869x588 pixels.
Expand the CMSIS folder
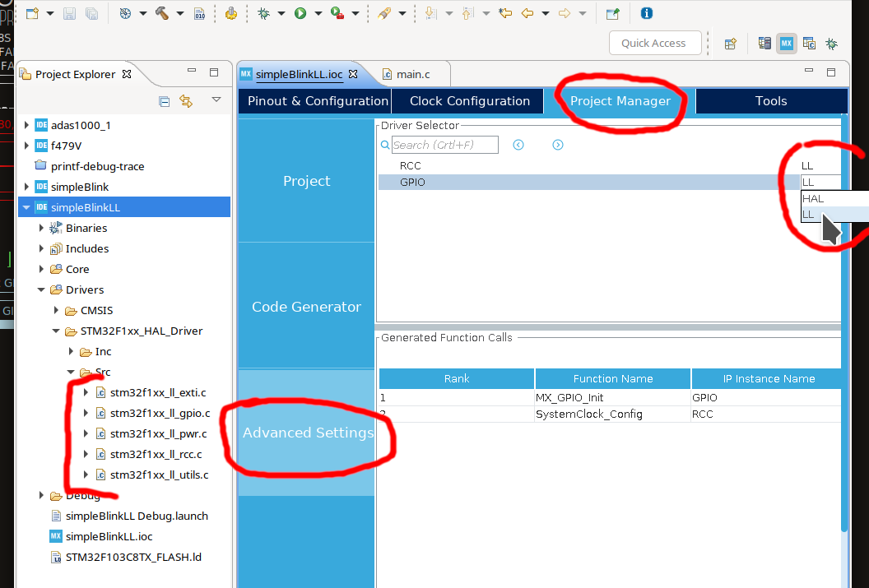coord(56,310)
